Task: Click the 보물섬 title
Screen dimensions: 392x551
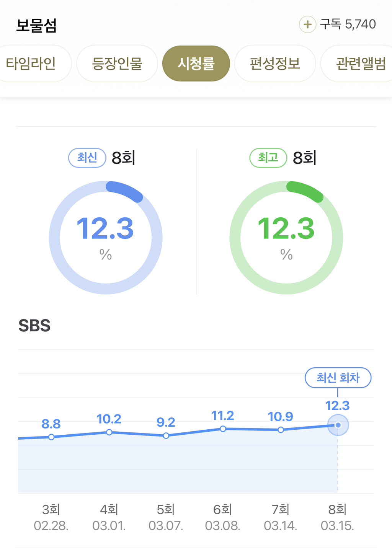Action: pos(36,25)
